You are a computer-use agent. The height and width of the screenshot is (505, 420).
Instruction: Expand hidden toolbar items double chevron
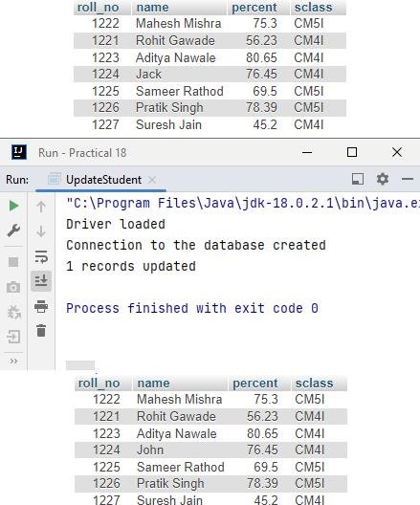(x=13, y=361)
